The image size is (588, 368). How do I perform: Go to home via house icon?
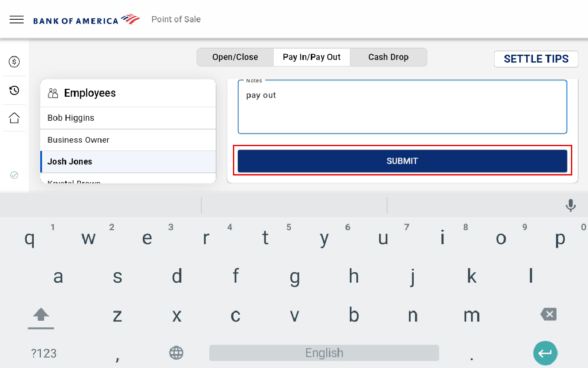(14, 118)
